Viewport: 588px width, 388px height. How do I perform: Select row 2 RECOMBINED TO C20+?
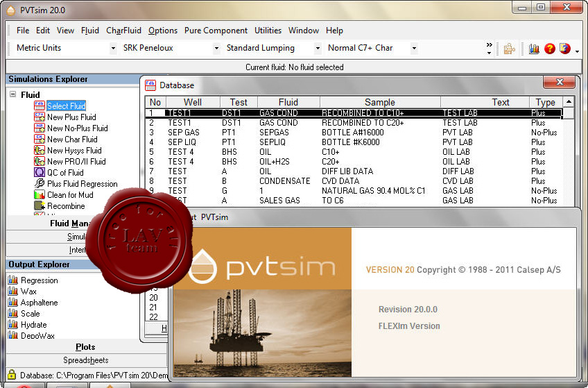(354, 123)
